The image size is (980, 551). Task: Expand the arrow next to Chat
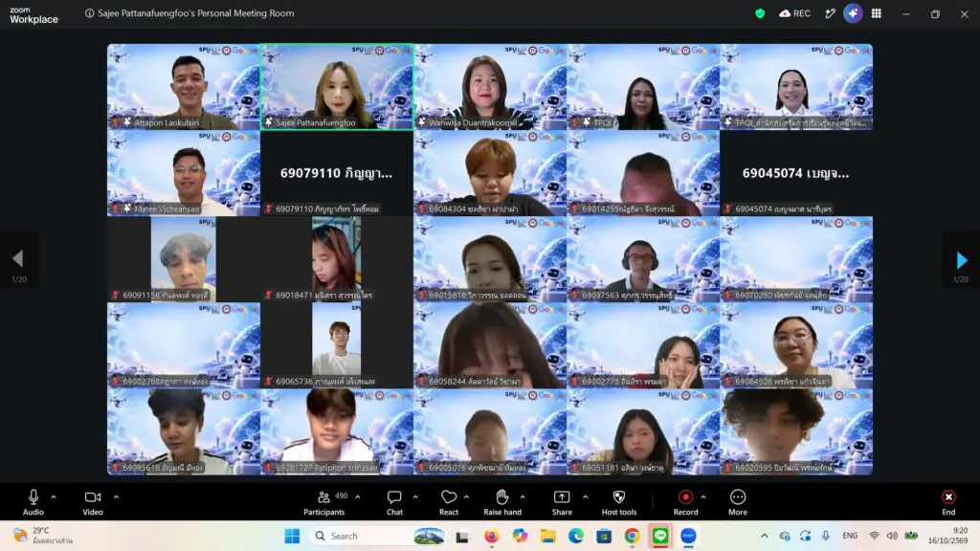[415, 497]
